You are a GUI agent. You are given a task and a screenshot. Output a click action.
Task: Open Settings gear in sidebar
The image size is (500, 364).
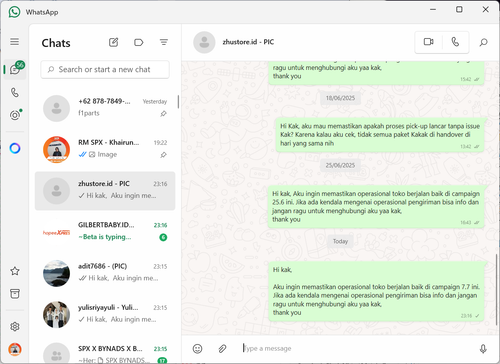click(15, 326)
